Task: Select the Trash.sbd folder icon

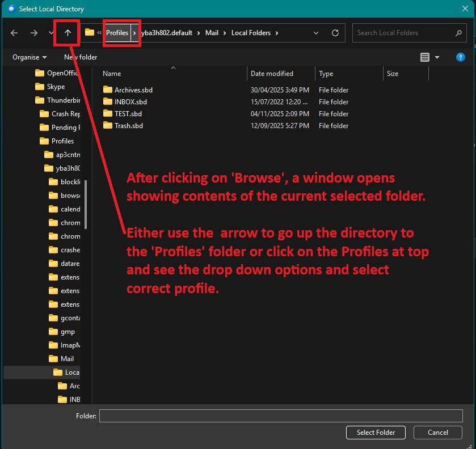Action: [108, 126]
